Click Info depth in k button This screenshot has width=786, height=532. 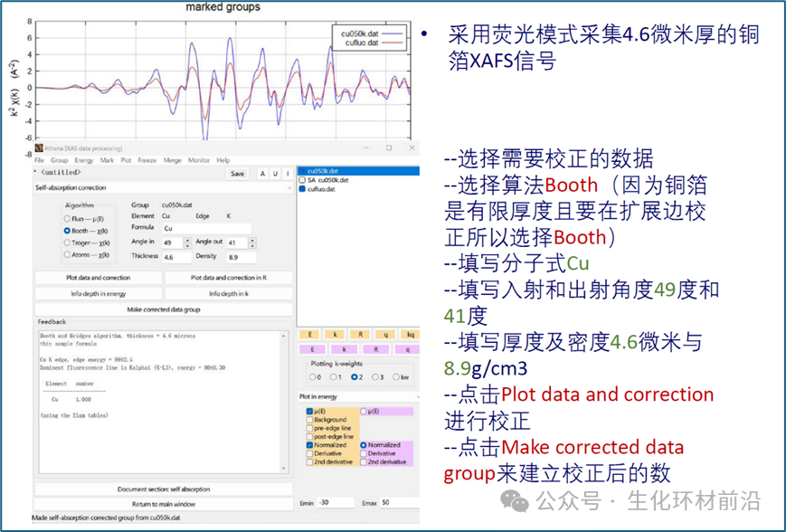229,293
